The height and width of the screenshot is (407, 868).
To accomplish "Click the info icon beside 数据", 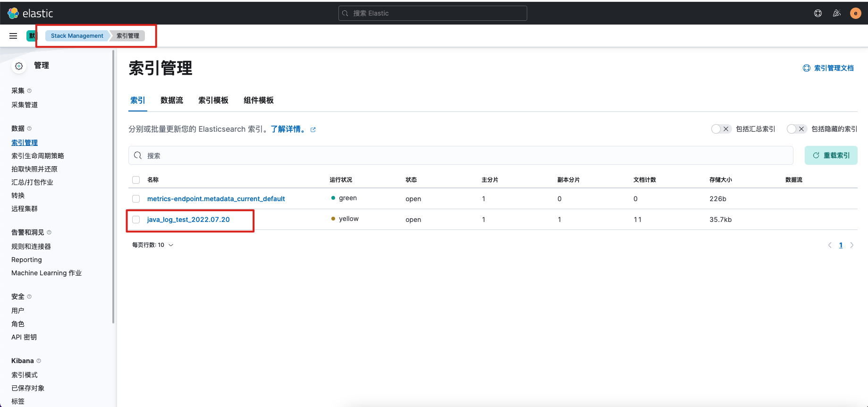I will 29,128.
